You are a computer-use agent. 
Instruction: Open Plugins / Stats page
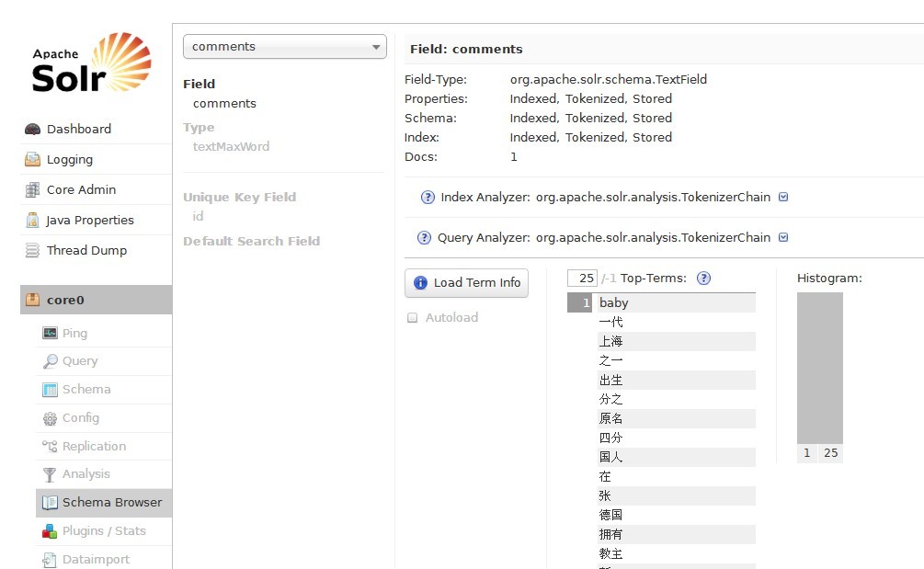click(x=104, y=531)
